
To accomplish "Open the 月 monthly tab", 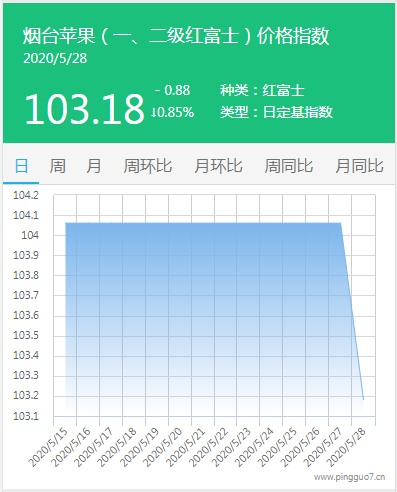I will pos(94,166).
